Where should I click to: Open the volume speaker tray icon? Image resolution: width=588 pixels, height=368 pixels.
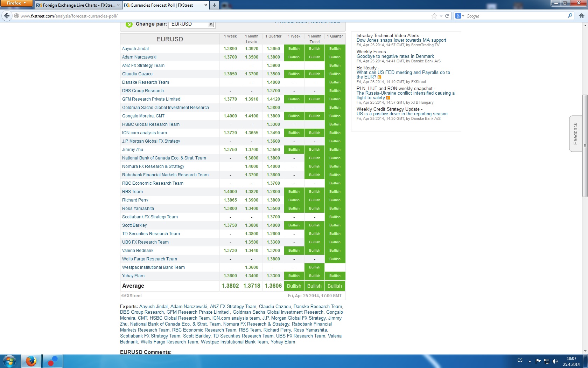555,361
